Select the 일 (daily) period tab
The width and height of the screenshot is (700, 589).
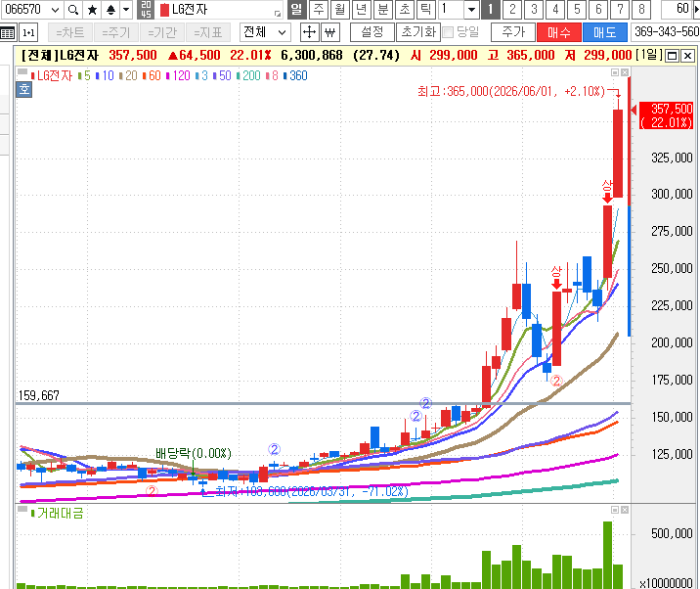(297, 10)
